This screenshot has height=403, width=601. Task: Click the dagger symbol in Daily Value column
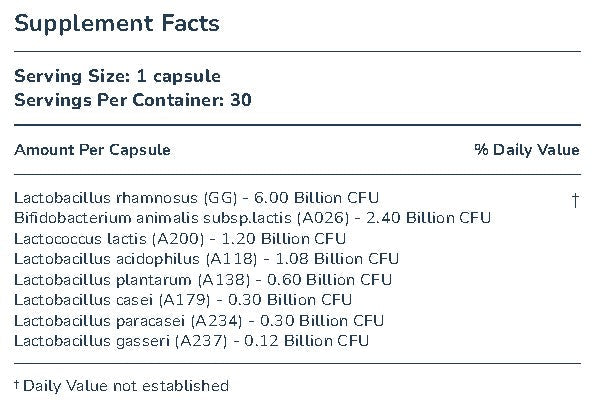575,198
